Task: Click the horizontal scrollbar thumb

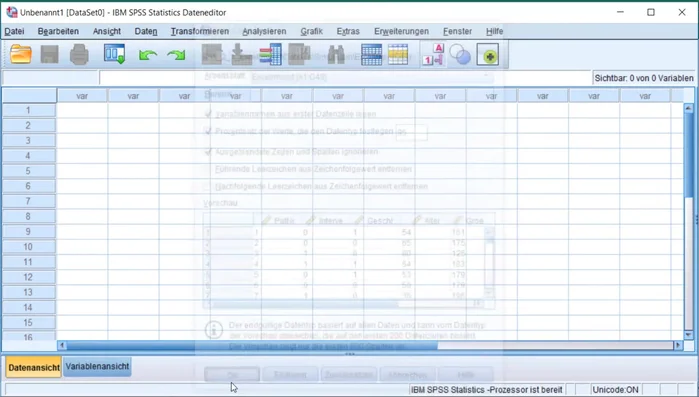Action: pos(252,345)
